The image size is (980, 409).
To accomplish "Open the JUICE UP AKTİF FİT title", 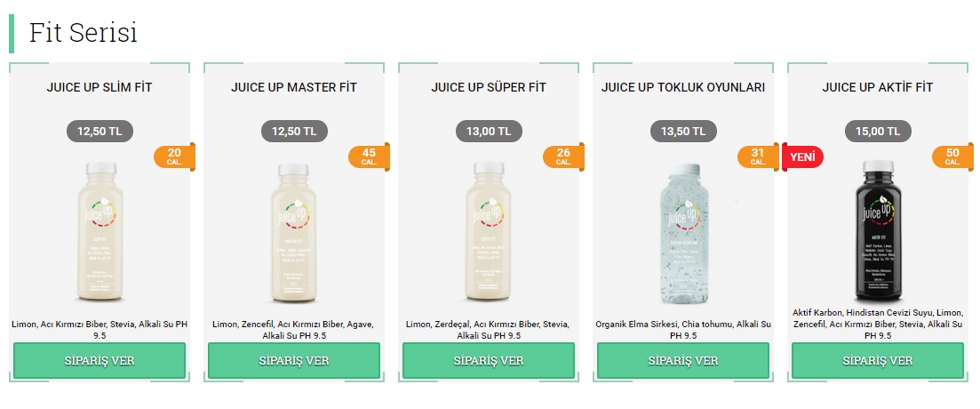I will coord(878,88).
